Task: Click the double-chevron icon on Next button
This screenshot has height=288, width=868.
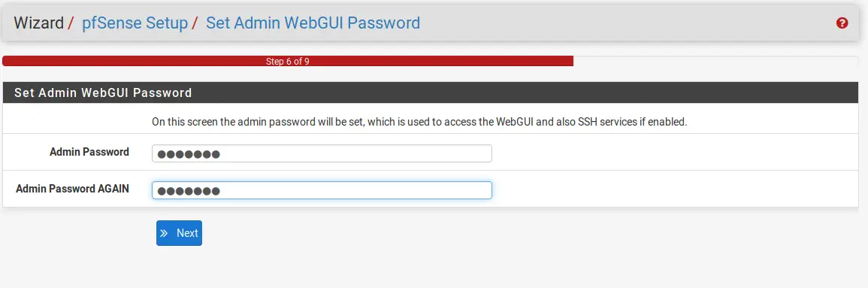Action: click(164, 233)
